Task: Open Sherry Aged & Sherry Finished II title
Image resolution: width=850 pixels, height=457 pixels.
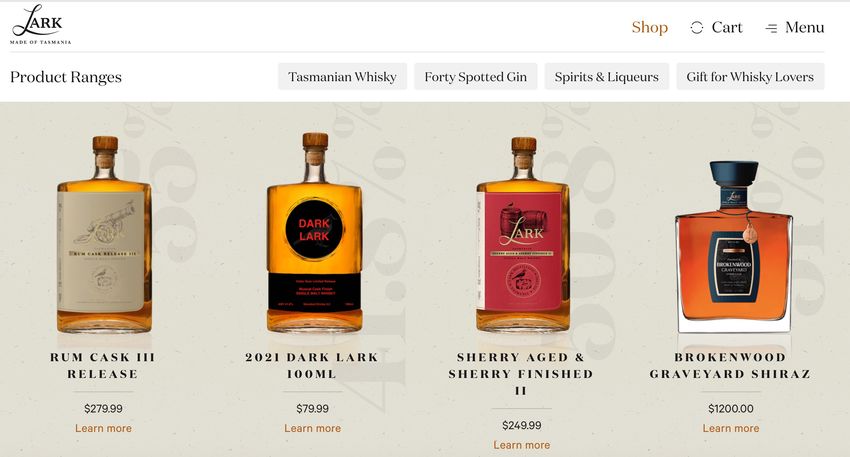Action: [521, 374]
